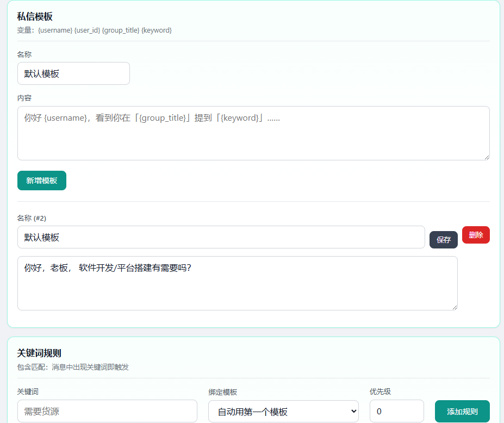The image size is (504, 423).
Task: Save template #2 with 保存 button
Action: pos(444,240)
